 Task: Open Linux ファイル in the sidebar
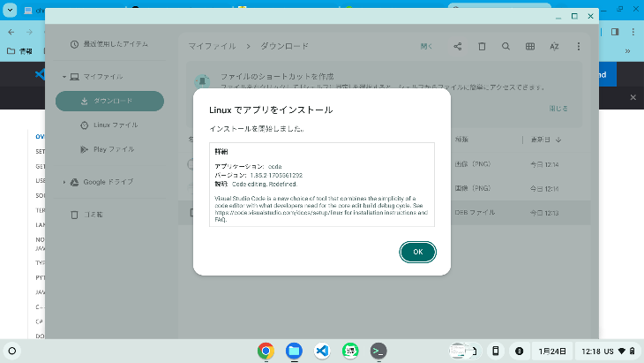(109, 125)
